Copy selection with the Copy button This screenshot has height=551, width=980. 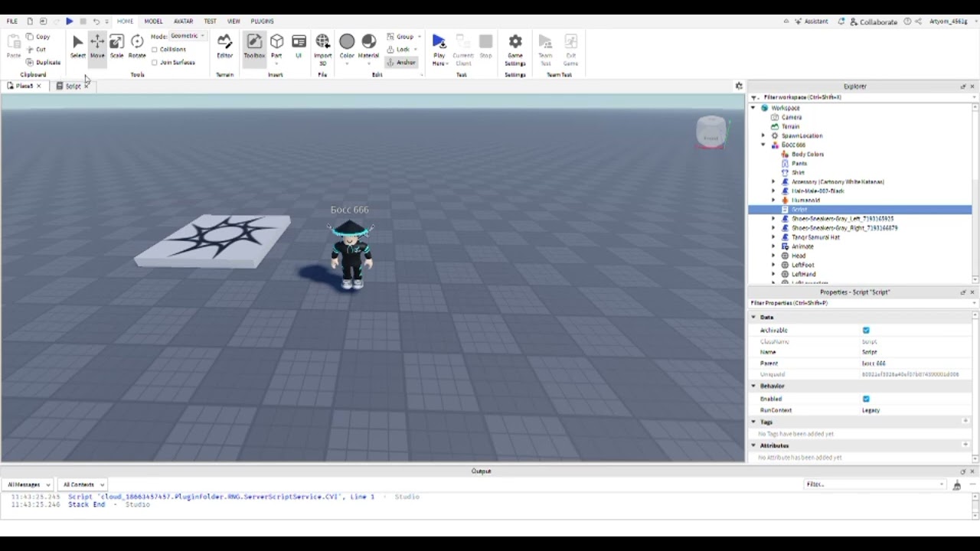point(38,37)
